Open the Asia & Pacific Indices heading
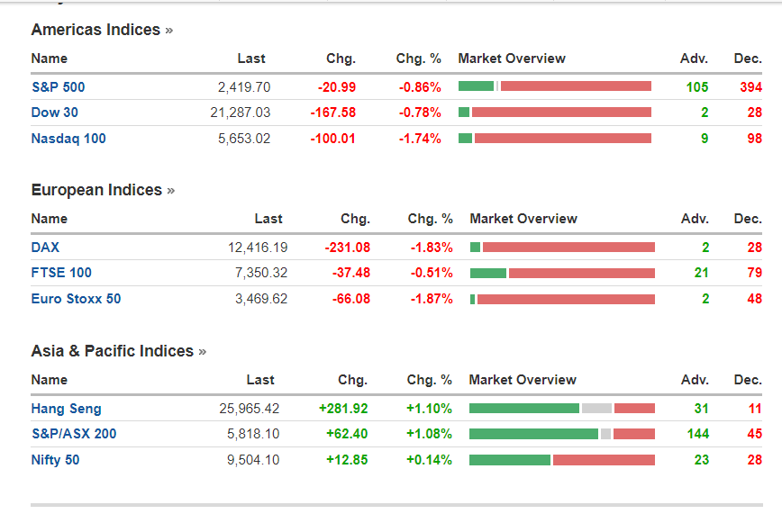 (x=118, y=351)
